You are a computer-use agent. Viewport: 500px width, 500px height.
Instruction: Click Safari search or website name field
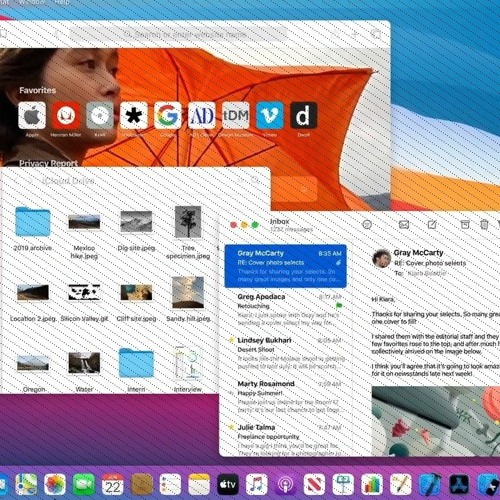pyautogui.click(x=178, y=34)
